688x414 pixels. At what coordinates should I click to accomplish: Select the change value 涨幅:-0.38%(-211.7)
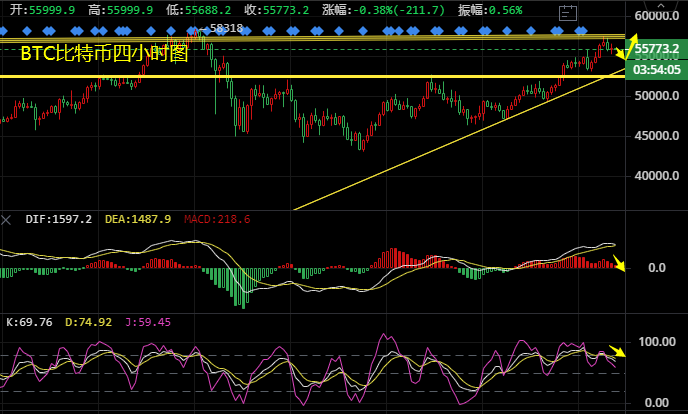point(383,10)
